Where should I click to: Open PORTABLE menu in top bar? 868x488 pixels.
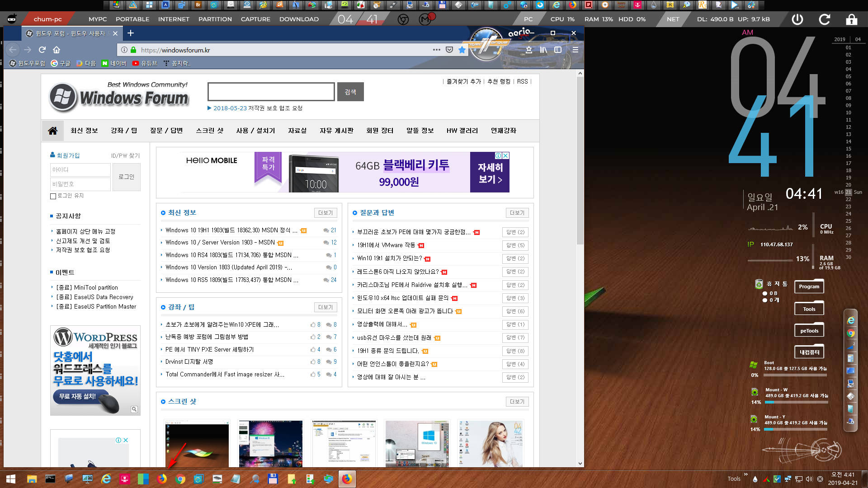132,19
